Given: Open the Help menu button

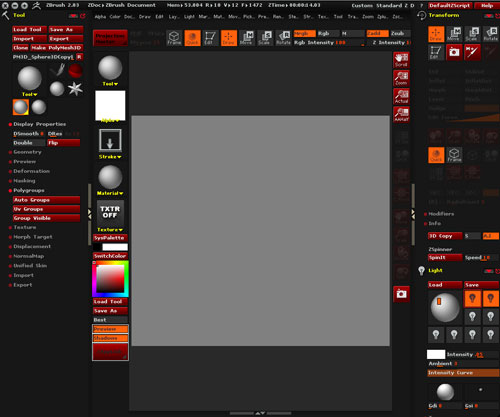Looking at the screenshot, I should click(x=487, y=6).
